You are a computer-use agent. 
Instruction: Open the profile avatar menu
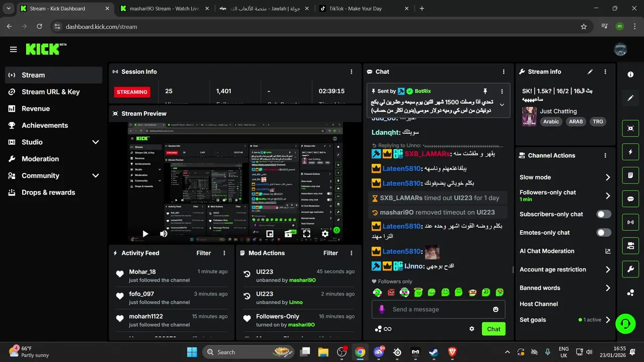click(620, 49)
